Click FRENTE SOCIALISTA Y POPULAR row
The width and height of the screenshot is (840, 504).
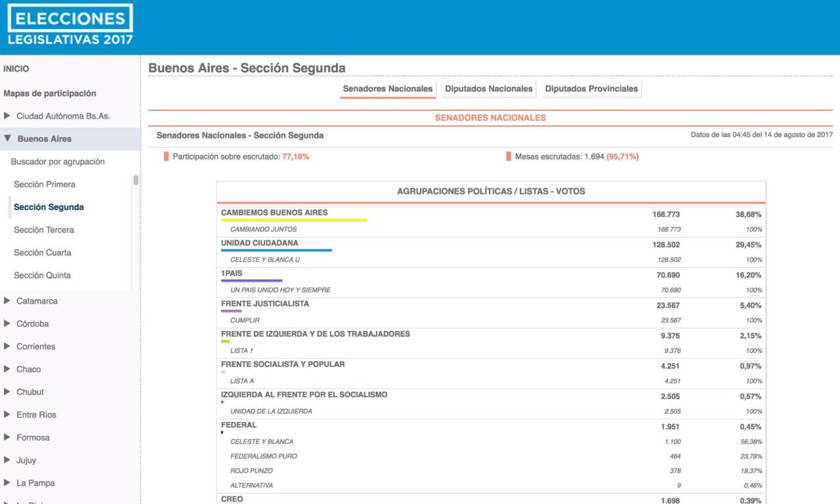tap(492, 366)
